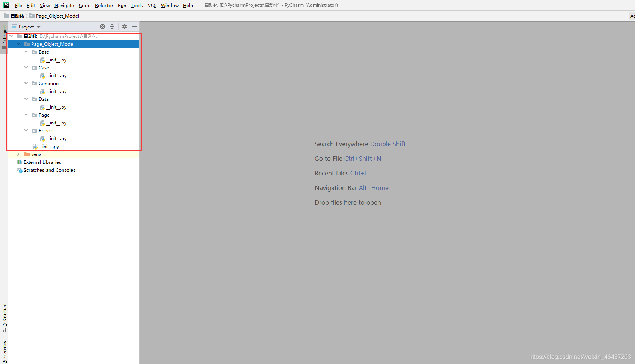Open the View menu
This screenshot has height=364, width=635.
45,5
